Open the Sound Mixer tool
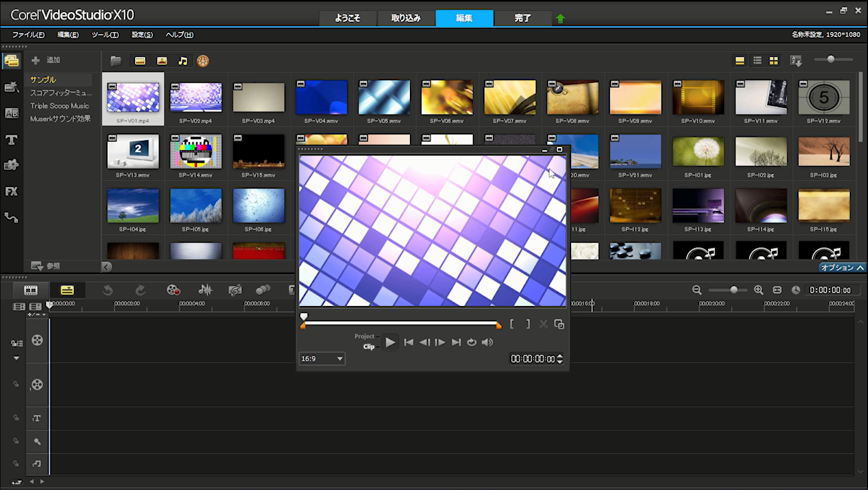 coord(205,290)
